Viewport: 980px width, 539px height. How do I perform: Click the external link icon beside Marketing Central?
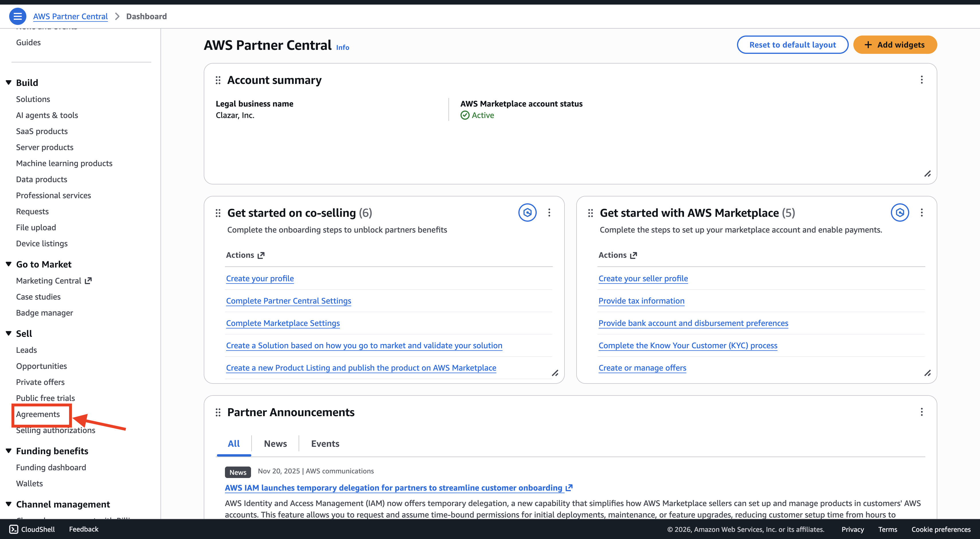coord(88,280)
